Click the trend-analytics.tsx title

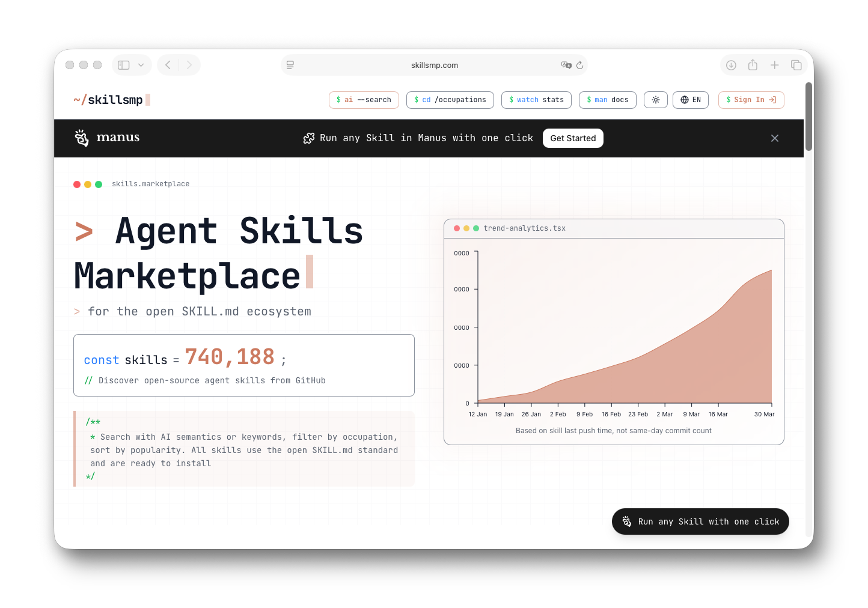tap(524, 228)
